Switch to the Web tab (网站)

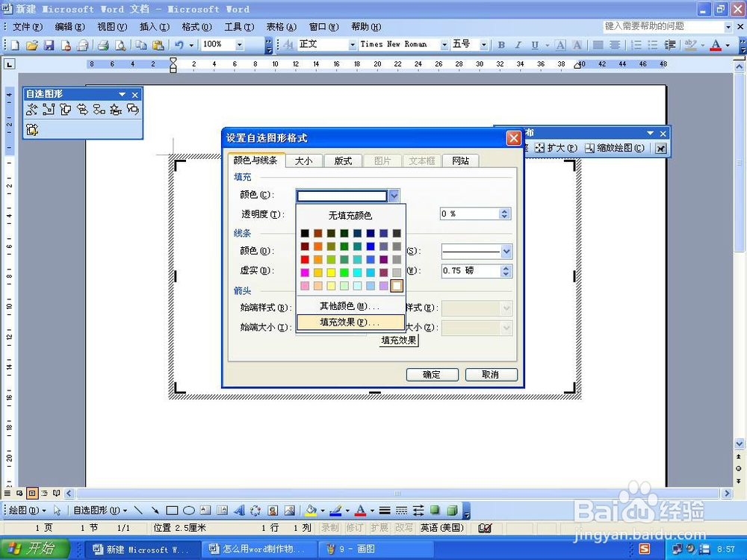pyautogui.click(x=460, y=161)
